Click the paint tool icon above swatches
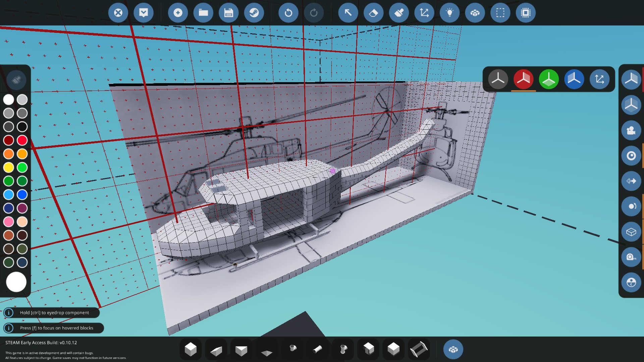This screenshot has width=644, height=362. (16, 80)
